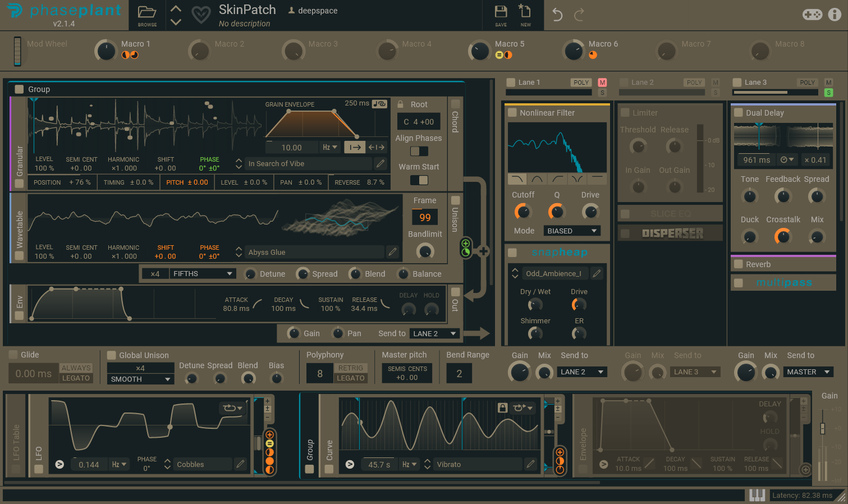The image size is (848, 504).
Task: Create a new preset with the NEW icon
Action: (525, 11)
